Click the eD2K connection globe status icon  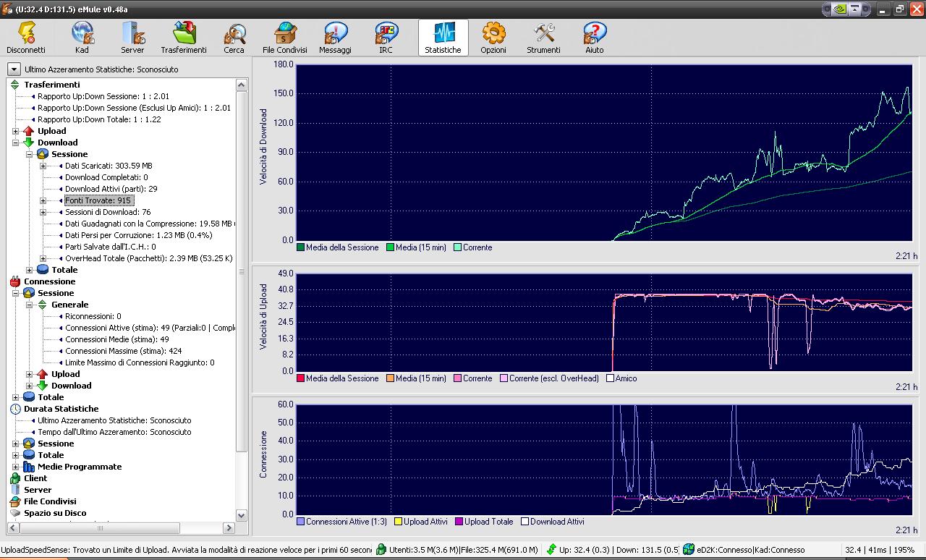point(689,550)
